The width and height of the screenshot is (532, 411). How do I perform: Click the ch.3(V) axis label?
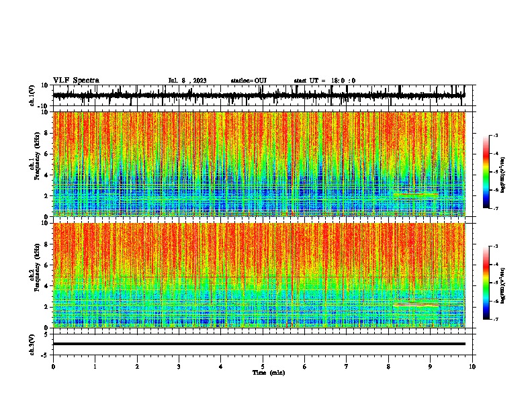coord(32,345)
